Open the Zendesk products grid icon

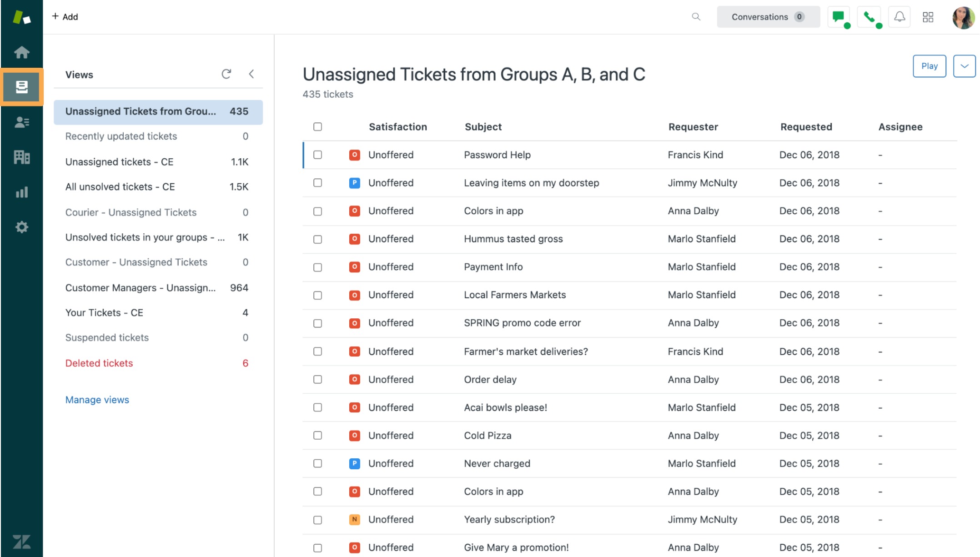coord(928,16)
